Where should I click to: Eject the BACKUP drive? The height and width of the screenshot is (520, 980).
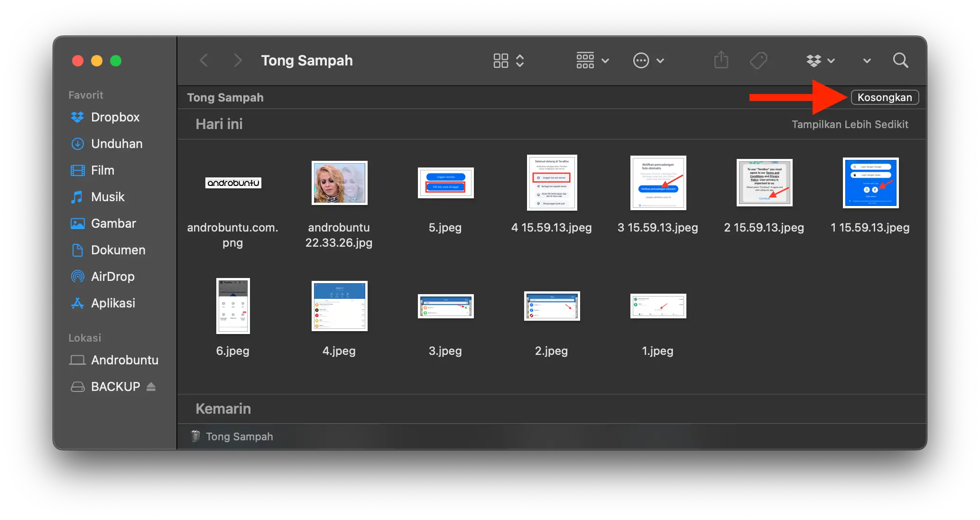[x=151, y=387]
